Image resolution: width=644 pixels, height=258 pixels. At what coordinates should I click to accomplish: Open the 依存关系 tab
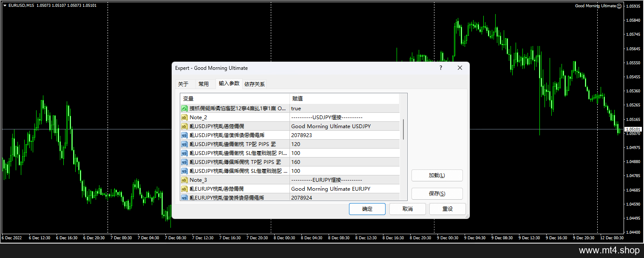tap(255, 84)
